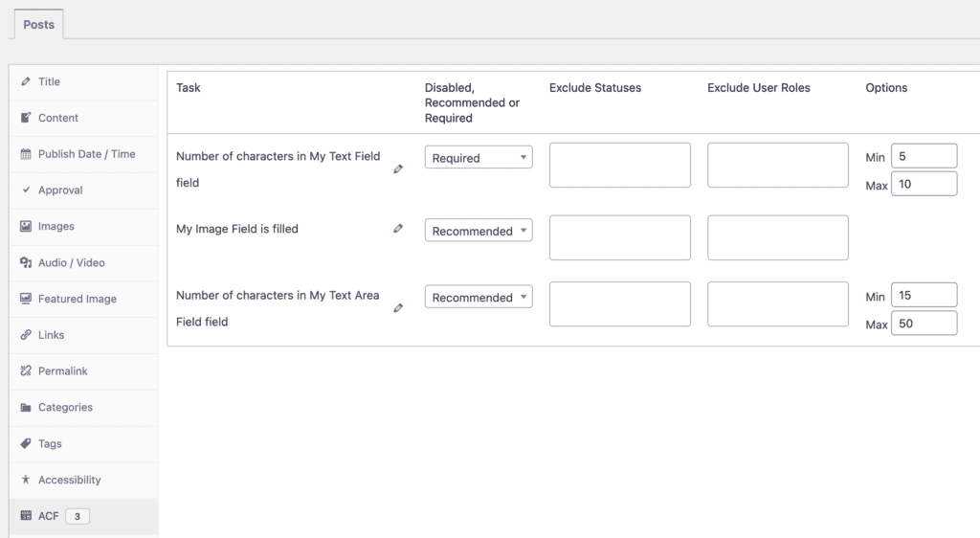Image resolution: width=980 pixels, height=538 pixels.
Task: Click the edit pencil for My Image Field task
Action: coord(398,229)
